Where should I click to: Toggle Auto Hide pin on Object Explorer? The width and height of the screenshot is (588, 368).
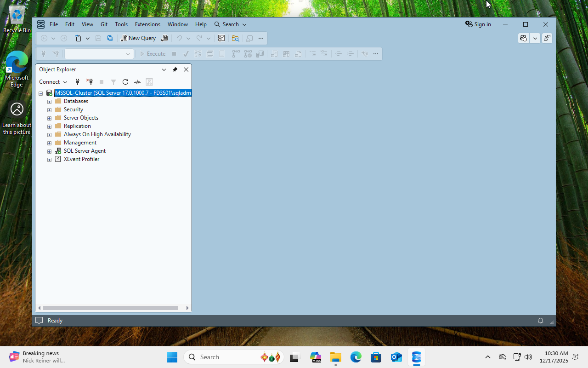(175, 69)
